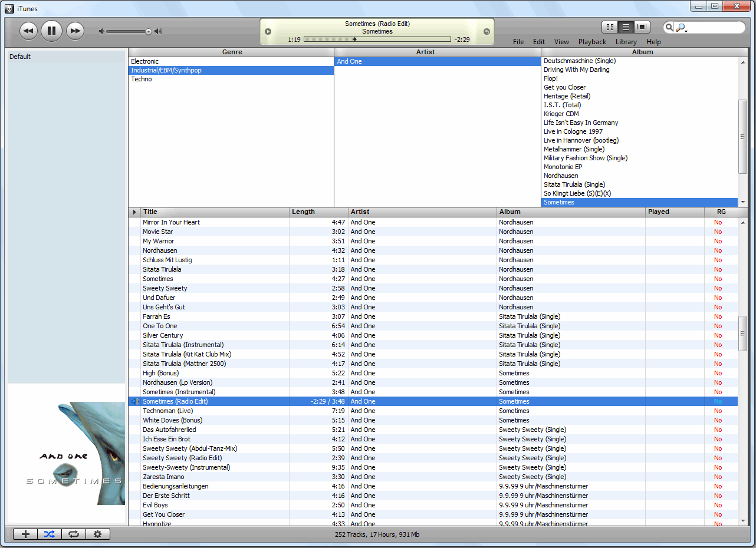Adjust the volume slider knob

[149, 31]
